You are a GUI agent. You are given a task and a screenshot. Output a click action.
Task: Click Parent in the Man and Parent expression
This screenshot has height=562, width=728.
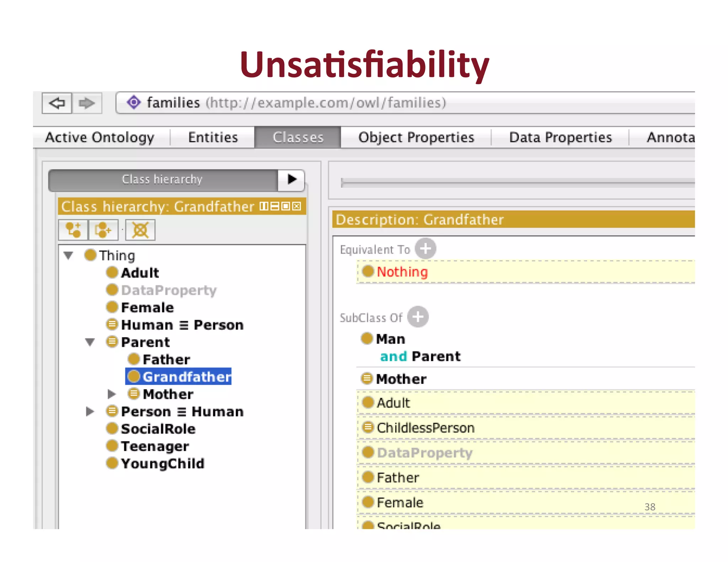click(x=436, y=356)
